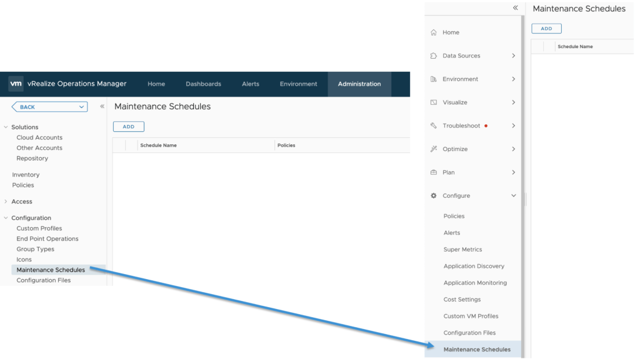
Task: Collapse the left navigation panel
Action: coord(102,107)
